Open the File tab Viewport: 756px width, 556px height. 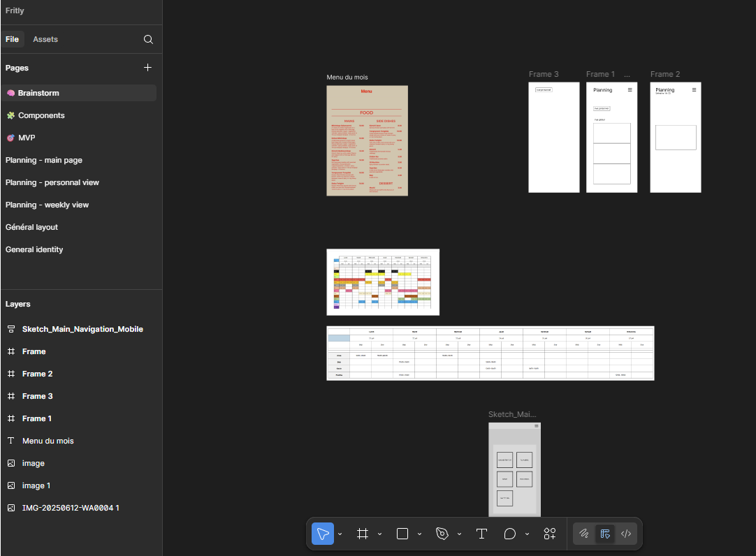click(x=13, y=40)
